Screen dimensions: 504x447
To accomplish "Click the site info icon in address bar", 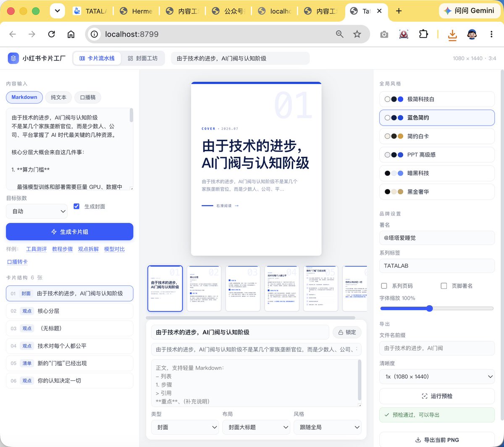I will pos(94,34).
